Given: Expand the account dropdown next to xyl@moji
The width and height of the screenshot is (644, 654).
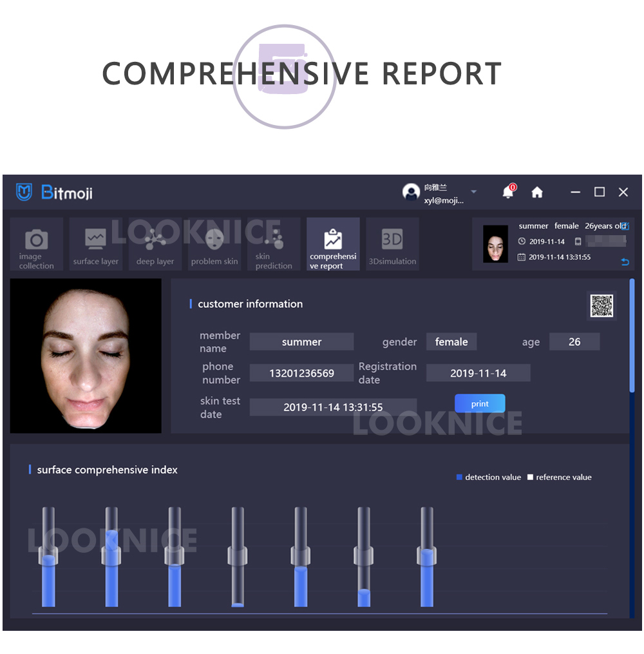Looking at the screenshot, I should [x=474, y=192].
